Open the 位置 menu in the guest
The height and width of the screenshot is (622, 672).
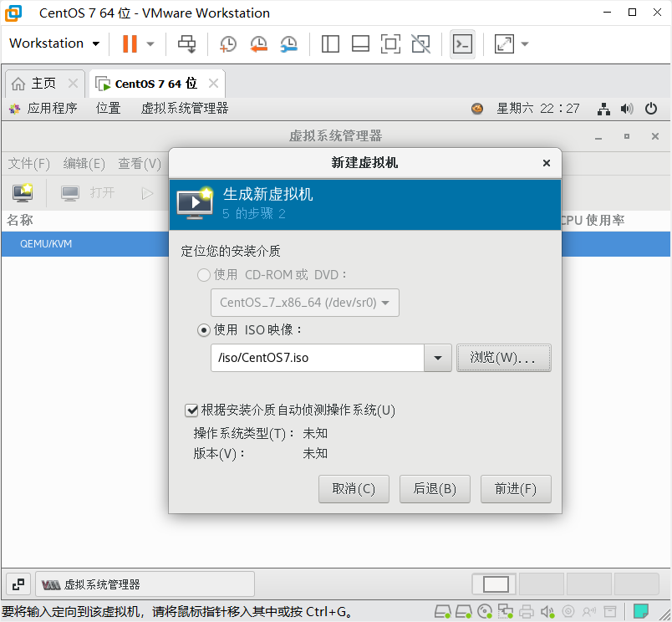pyautogui.click(x=108, y=108)
